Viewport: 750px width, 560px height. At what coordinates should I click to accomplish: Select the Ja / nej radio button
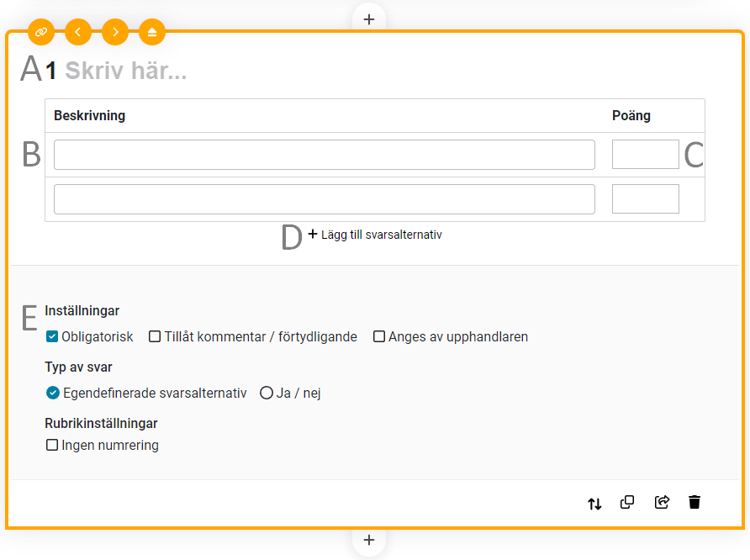click(267, 393)
